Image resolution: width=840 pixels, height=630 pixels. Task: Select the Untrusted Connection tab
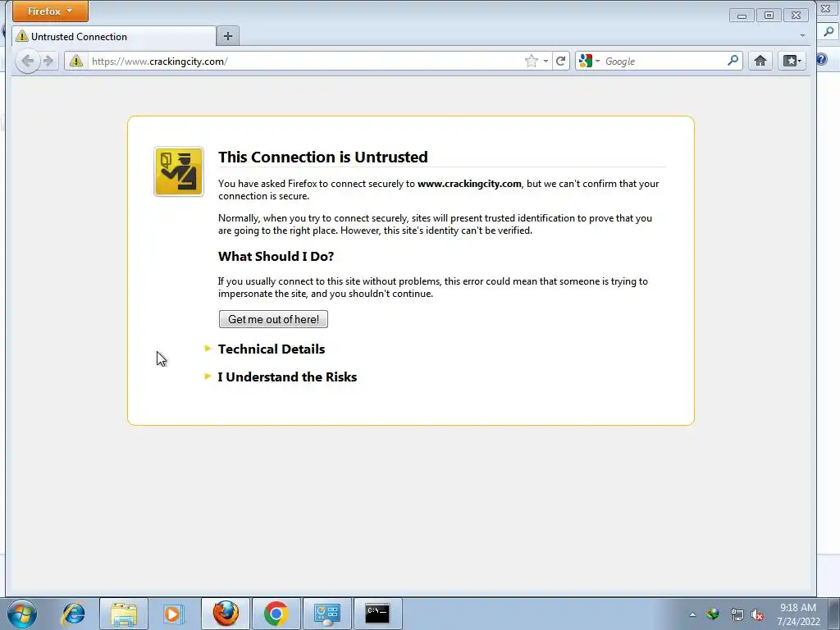tap(115, 36)
